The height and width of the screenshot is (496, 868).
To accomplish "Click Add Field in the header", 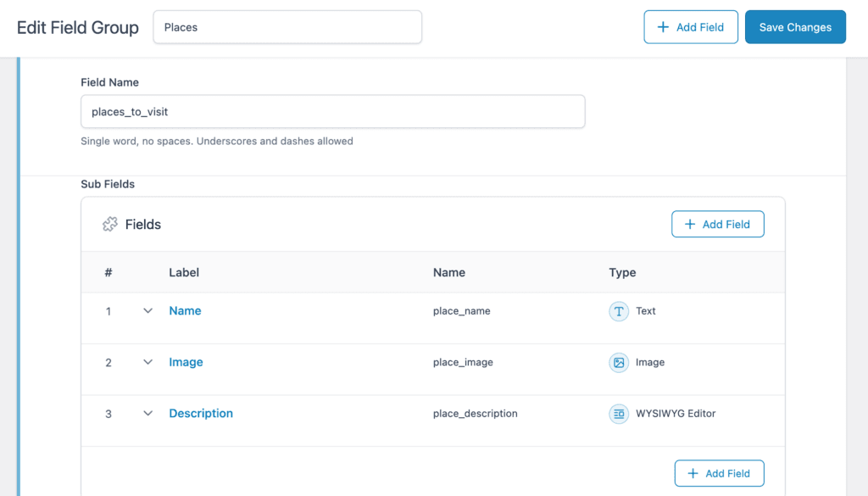I will click(691, 26).
